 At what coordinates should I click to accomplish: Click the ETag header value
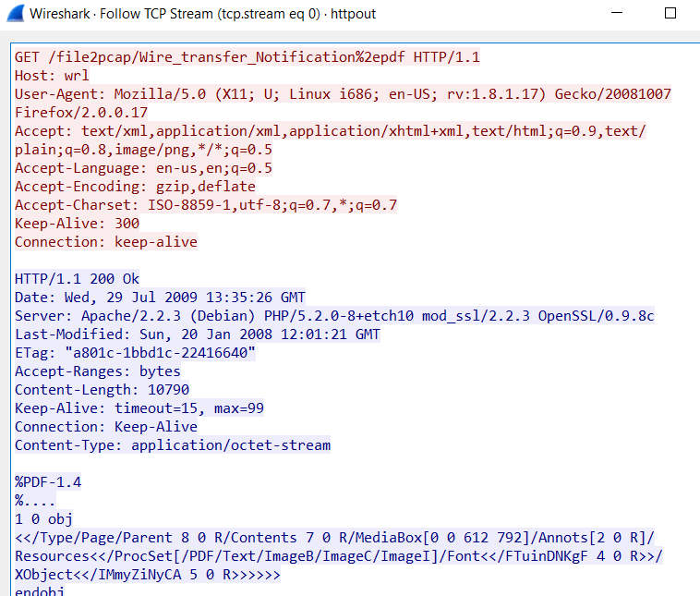point(161,353)
